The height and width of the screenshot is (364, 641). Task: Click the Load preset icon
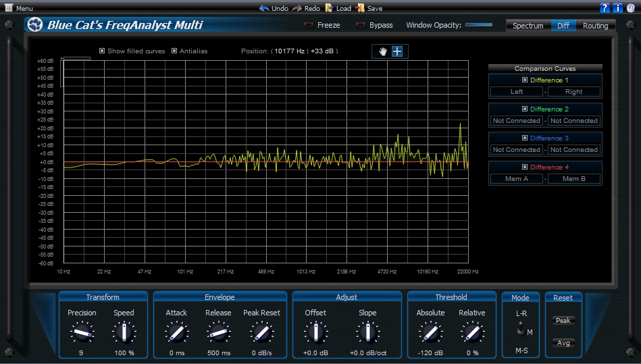(x=329, y=8)
